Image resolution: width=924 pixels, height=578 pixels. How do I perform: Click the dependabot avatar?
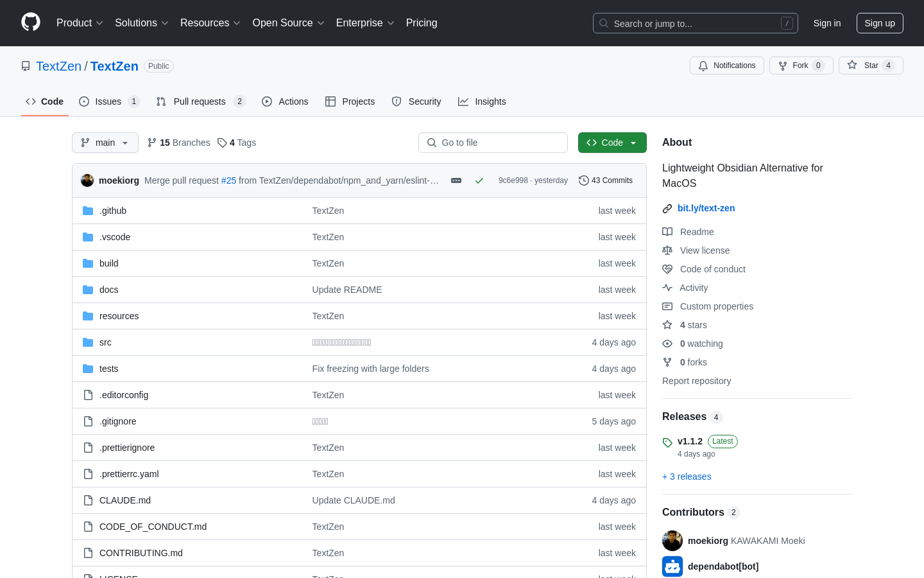tap(672, 566)
